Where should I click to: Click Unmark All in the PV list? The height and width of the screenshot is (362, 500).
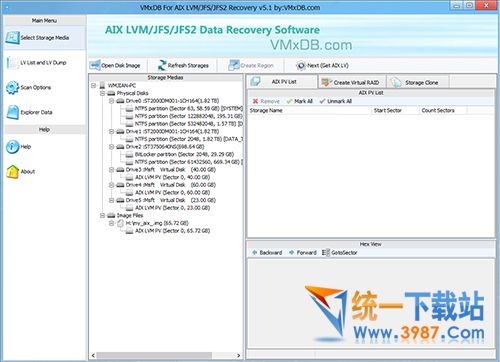click(x=335, y=101)
